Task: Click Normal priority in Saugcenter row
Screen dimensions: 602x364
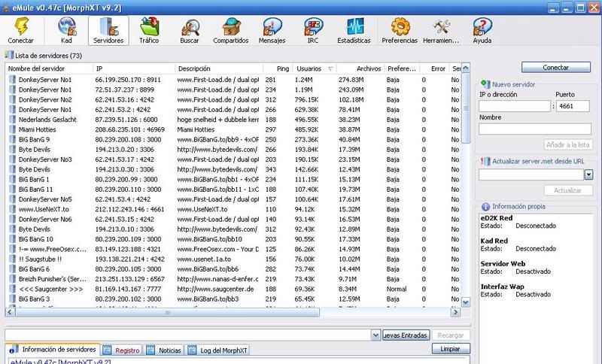Action: [x=397, y=290]
